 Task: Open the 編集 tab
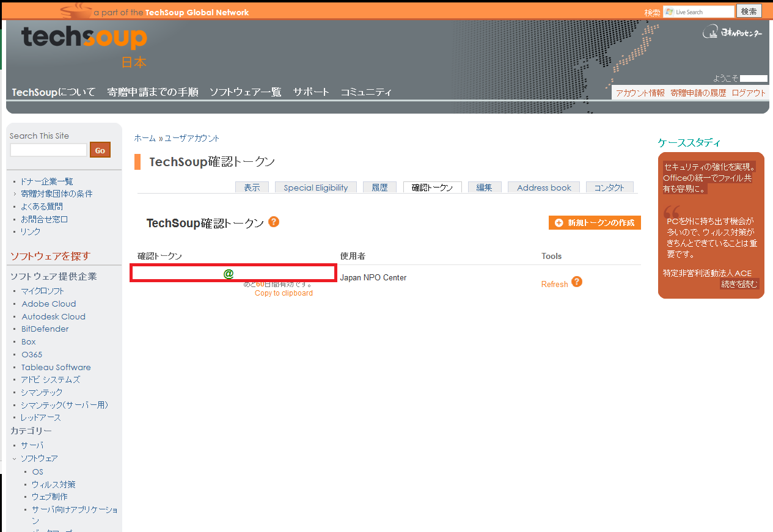(x=485, y=188)
